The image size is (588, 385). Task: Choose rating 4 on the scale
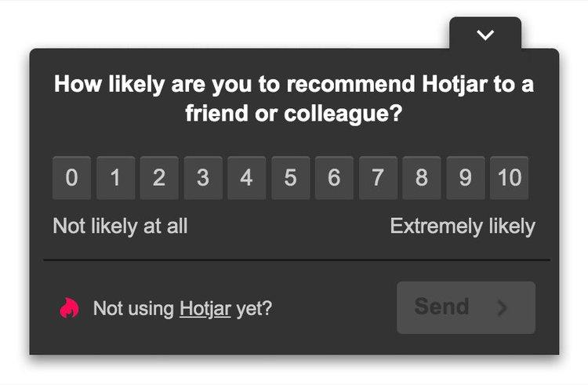tap(247, 178)
